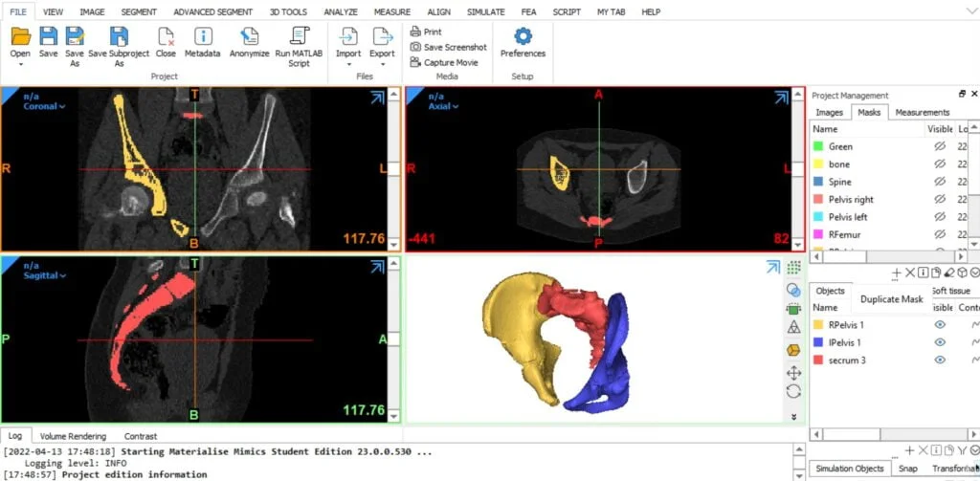Open the 3D TOOLS ribbon tab

point(288,11)
